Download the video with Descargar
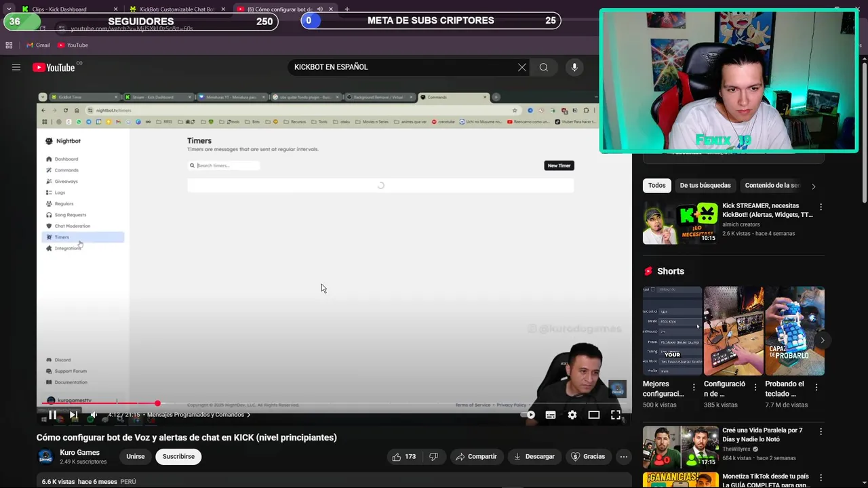The image size is (868, 488). [x=534, y=457]
